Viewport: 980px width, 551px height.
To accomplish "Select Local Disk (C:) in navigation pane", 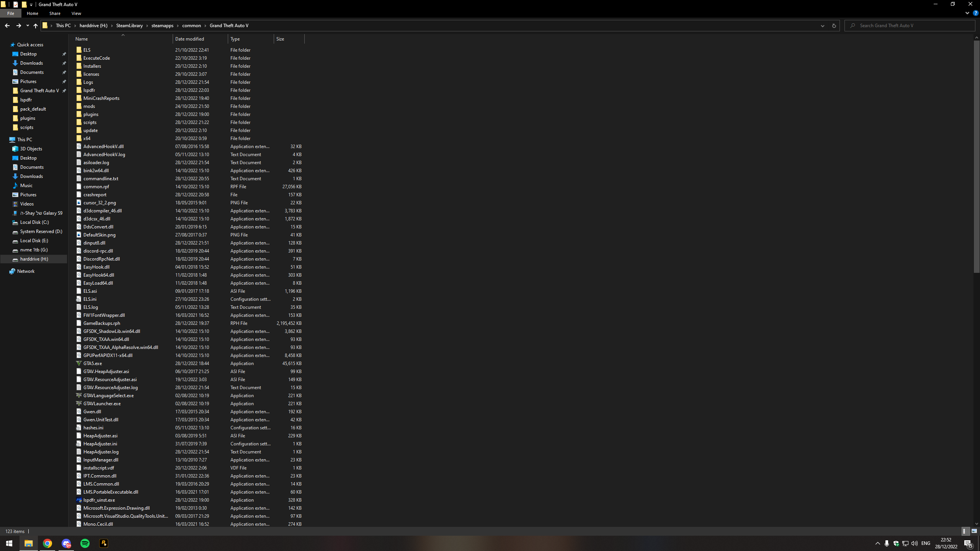I will tap(34, 222).
